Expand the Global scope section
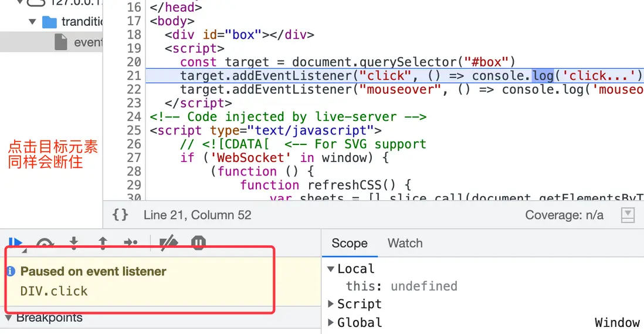 [331, 323]
